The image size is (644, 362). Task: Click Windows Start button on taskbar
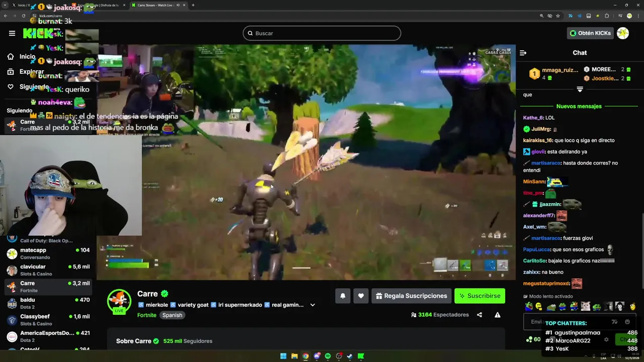(283, 356)
